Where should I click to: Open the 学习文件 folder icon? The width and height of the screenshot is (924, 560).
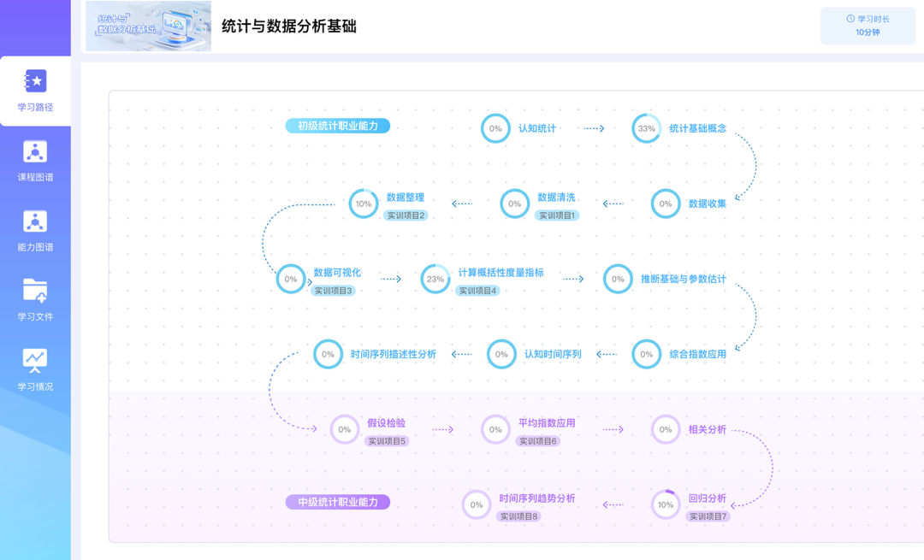click(35, 291)
